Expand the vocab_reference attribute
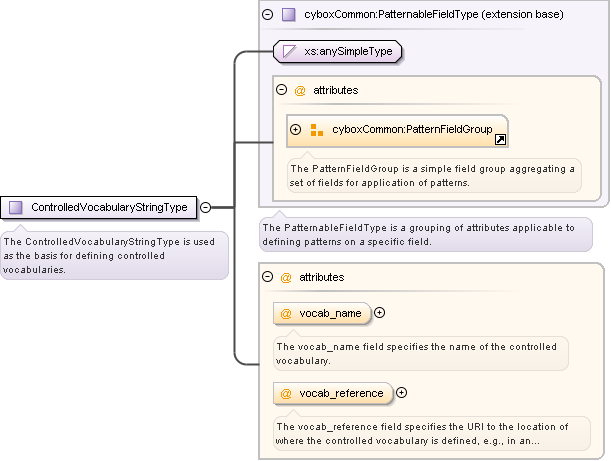 pos(401,393)
